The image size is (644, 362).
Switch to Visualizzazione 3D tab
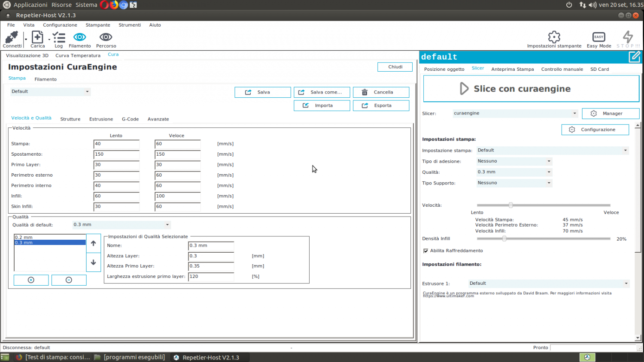click(x=27, y=55)
